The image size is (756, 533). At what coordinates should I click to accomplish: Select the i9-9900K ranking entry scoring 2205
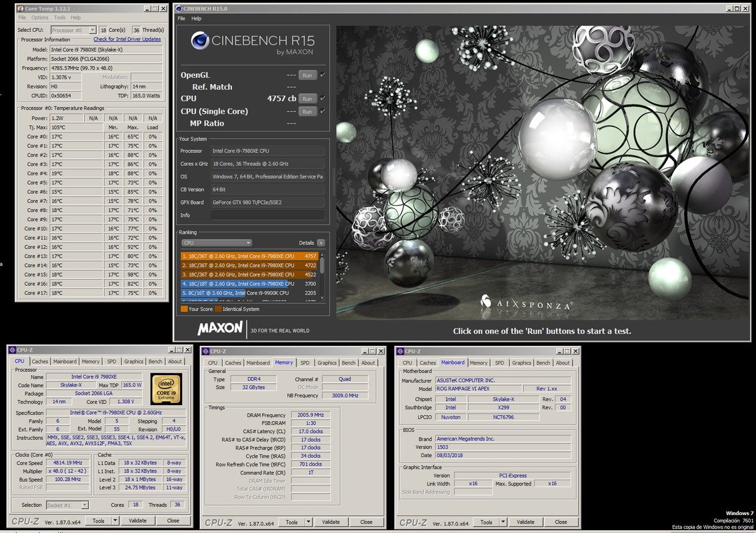(249, 293)
